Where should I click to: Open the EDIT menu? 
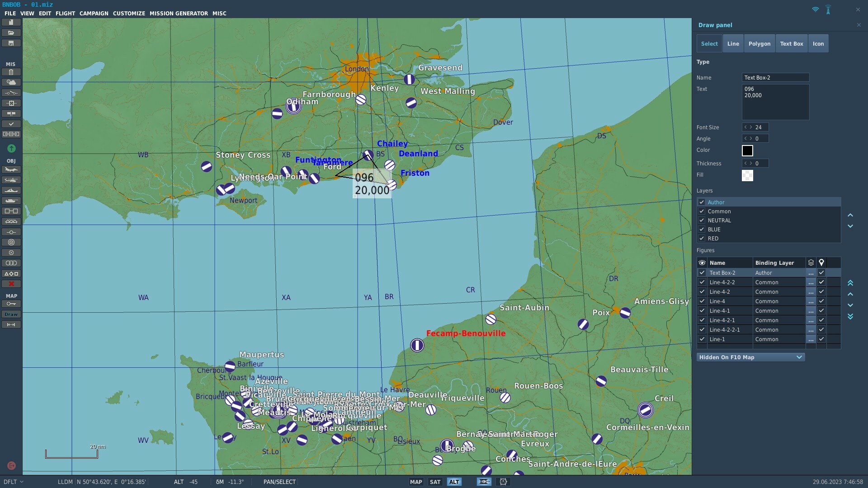(45, 14)
